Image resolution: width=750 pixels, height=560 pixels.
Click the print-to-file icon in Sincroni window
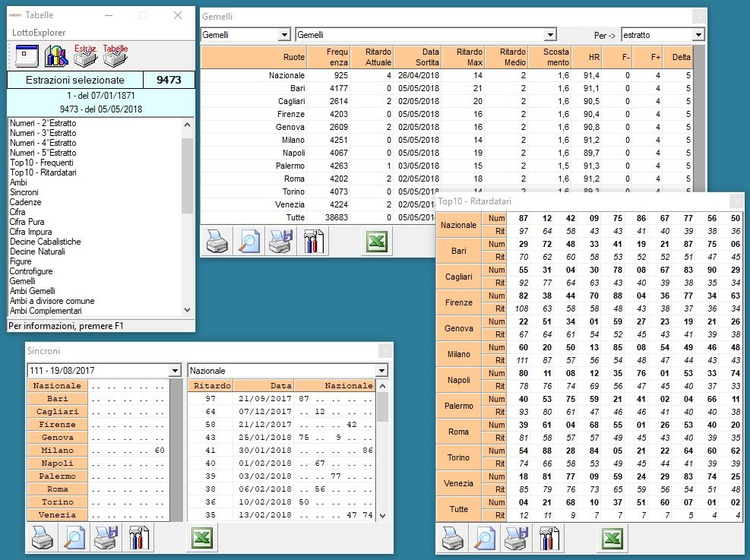106,536
